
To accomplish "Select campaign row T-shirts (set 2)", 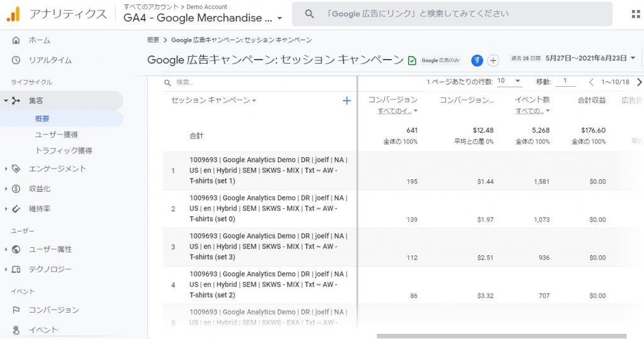I will point(269,284).
